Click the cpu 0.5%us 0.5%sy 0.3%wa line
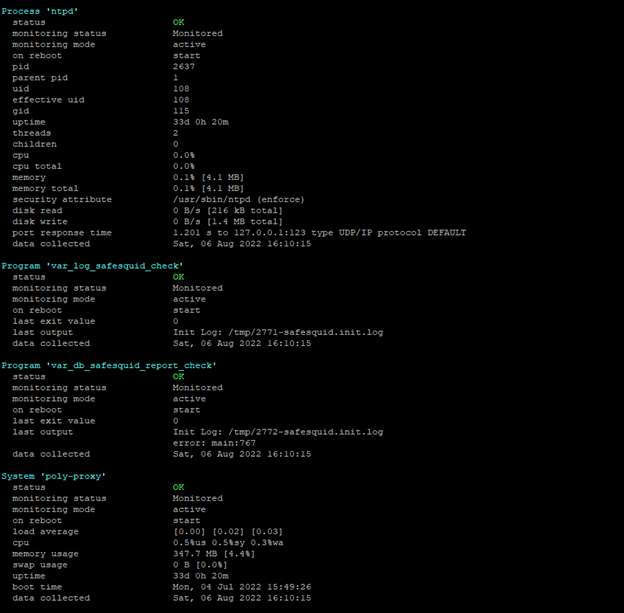This screenshot has width=624, height=613. (x=228, y=543)
